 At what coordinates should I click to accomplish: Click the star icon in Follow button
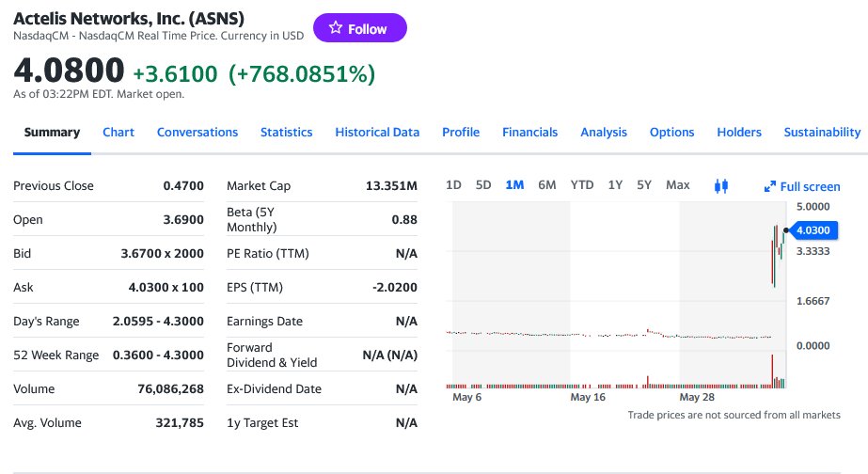[336, 27]
